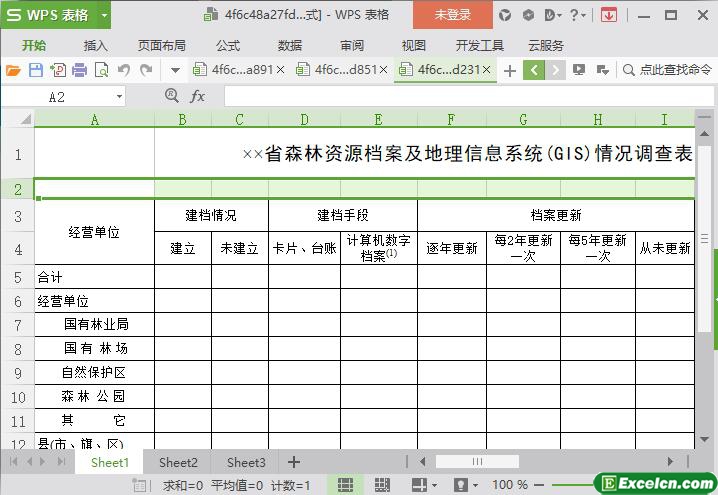Add a new sheet with plus button
718x495 pixels.
(x=294, y=462)
